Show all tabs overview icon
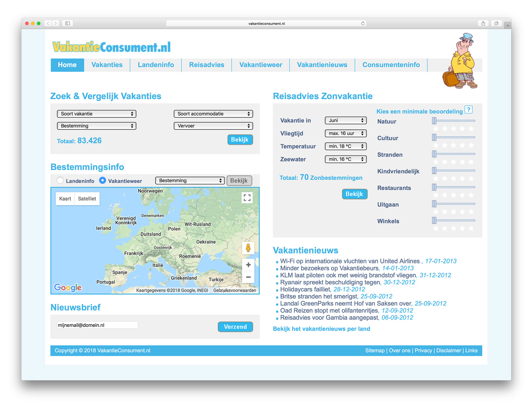This screenshot has width=532, height=408. pos(496,23)
